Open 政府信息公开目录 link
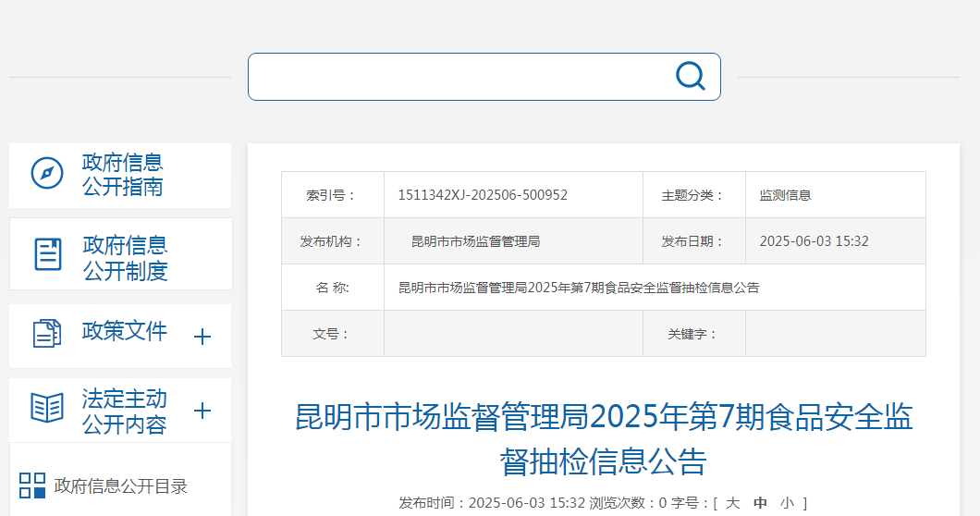Image resolution: width=980 pixels, height=516 pixels. point(120,486)
